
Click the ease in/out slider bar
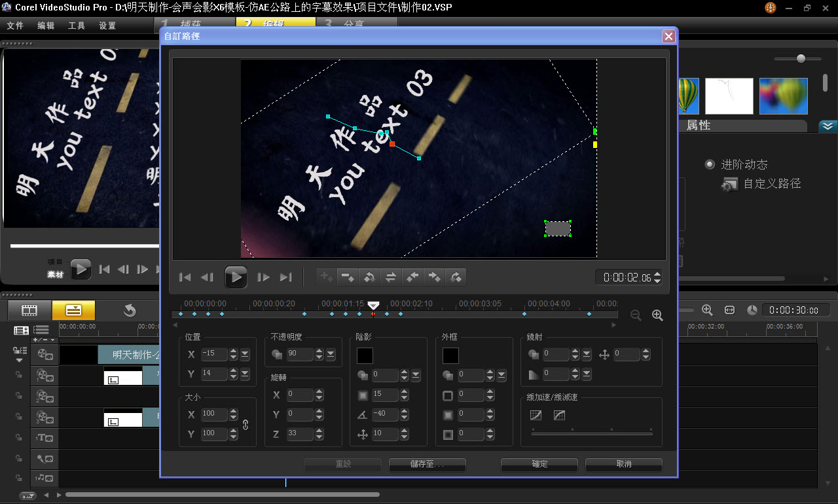point(592,433)
